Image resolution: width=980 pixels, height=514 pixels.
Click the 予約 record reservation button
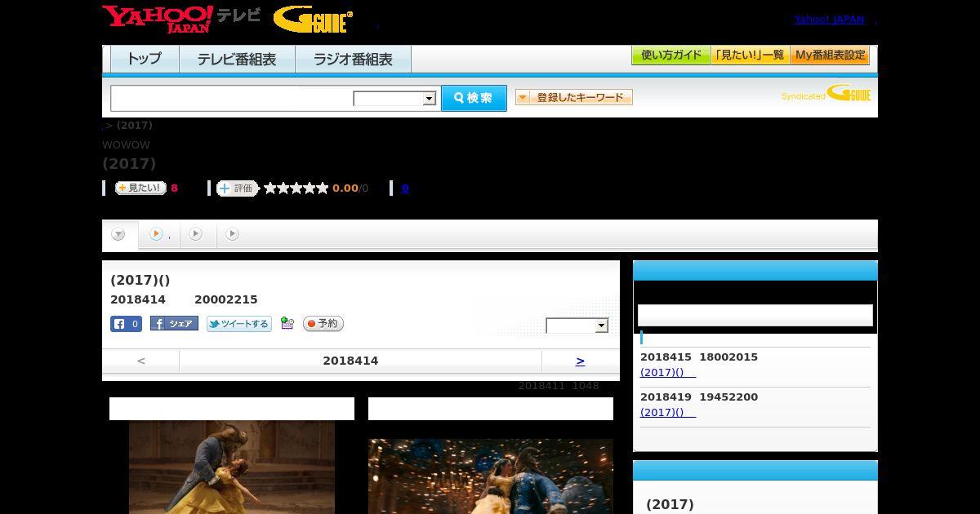323,324
